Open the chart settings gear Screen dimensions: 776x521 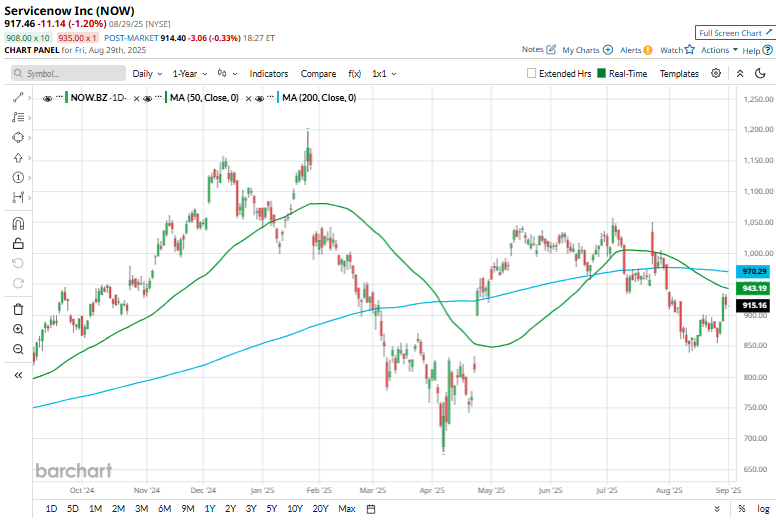[x=716, y=73]
